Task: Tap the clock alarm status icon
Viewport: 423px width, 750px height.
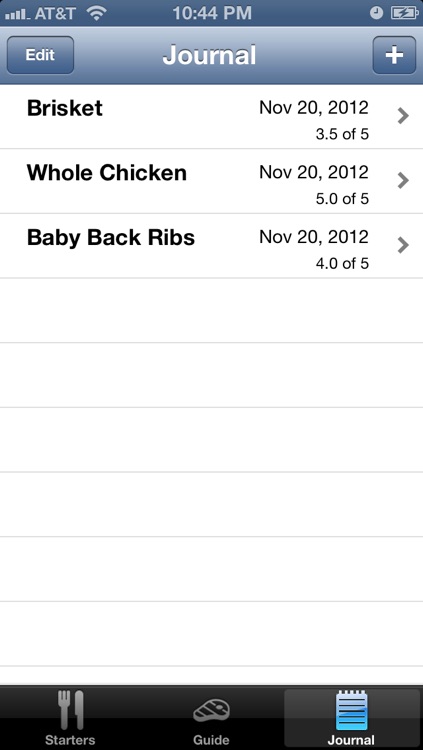Action: click(x=377, y=13)
